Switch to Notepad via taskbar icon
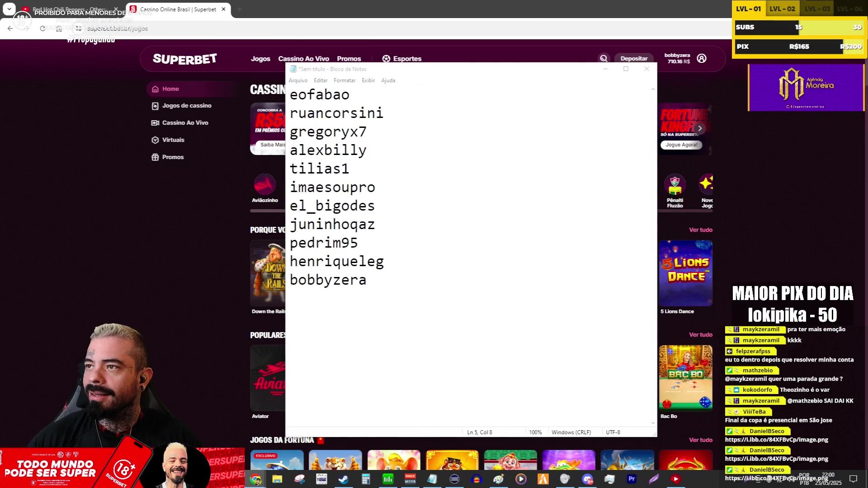 [x=432, y=479]
